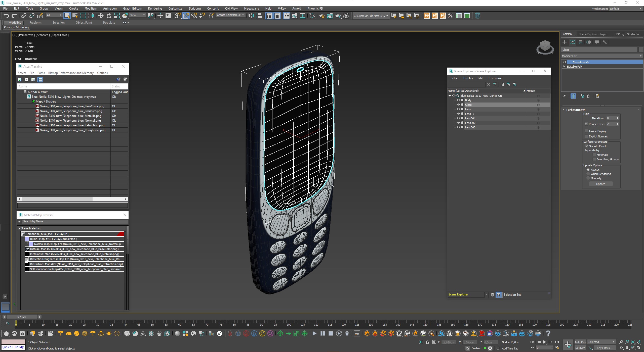
Task: Select the Rotate tool icon
Action: pos(109,16)
